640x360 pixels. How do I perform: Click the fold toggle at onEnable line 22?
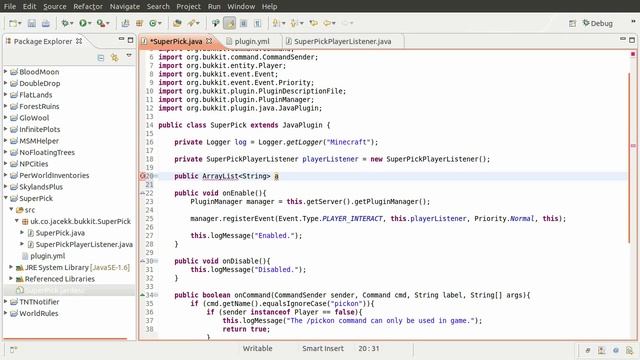pos(142,193)
